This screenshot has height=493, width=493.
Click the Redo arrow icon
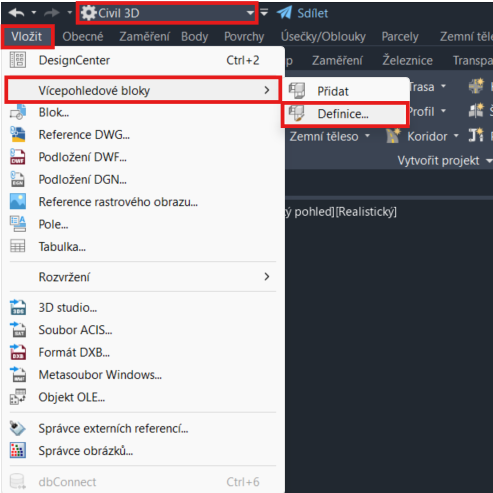click(52, 13)
